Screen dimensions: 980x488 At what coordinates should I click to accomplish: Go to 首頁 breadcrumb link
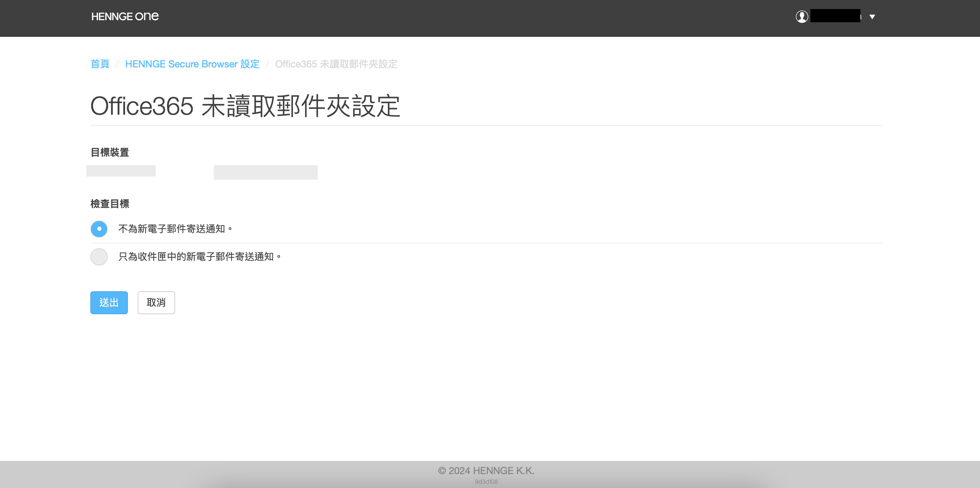coord(100,64)
